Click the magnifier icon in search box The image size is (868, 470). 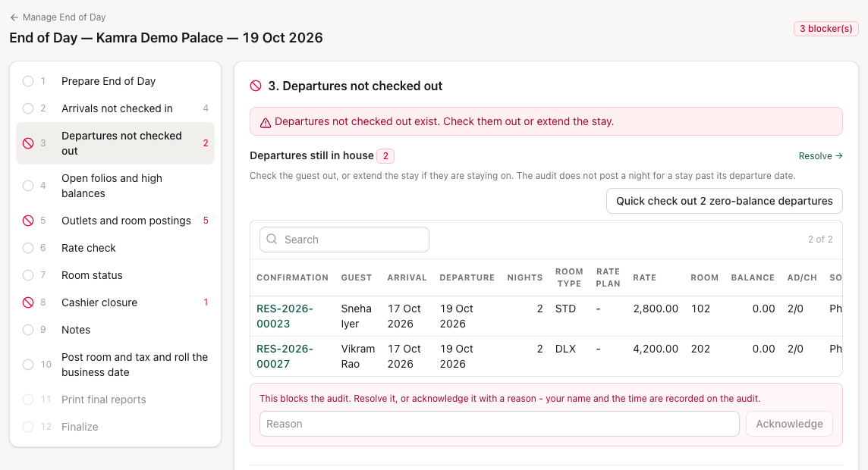click(x=272, y=239)
